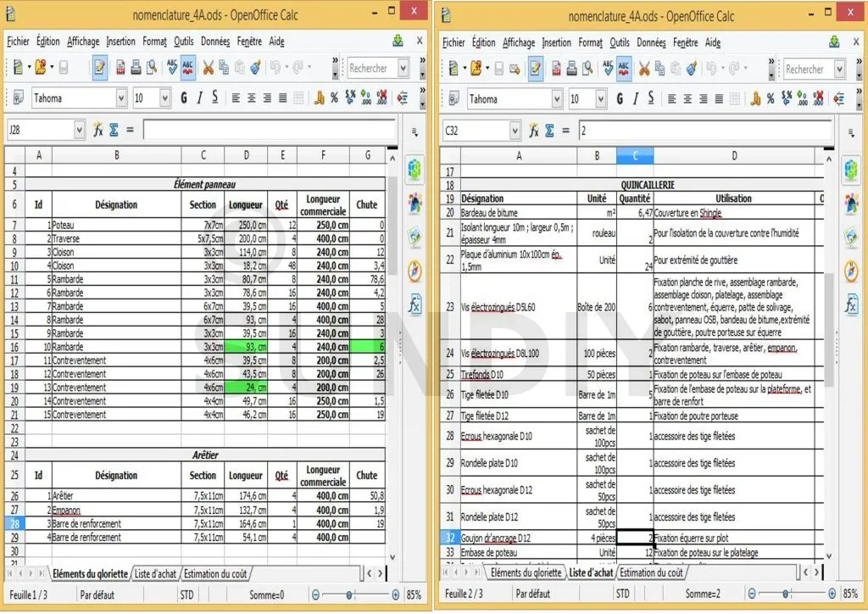Expand the Name Box dropdown showing C32
Screen dimensions: 868x614
pos(515,131)
